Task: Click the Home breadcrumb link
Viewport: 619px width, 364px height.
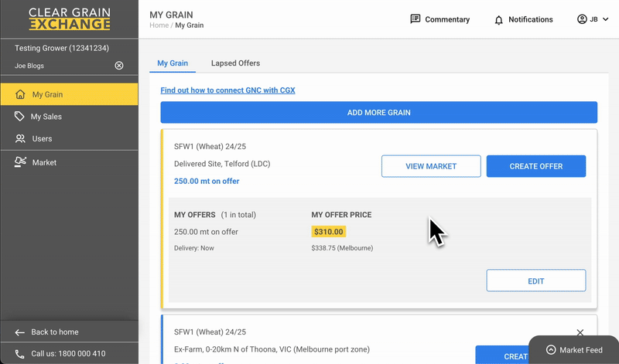Action: tap(159, 26)
